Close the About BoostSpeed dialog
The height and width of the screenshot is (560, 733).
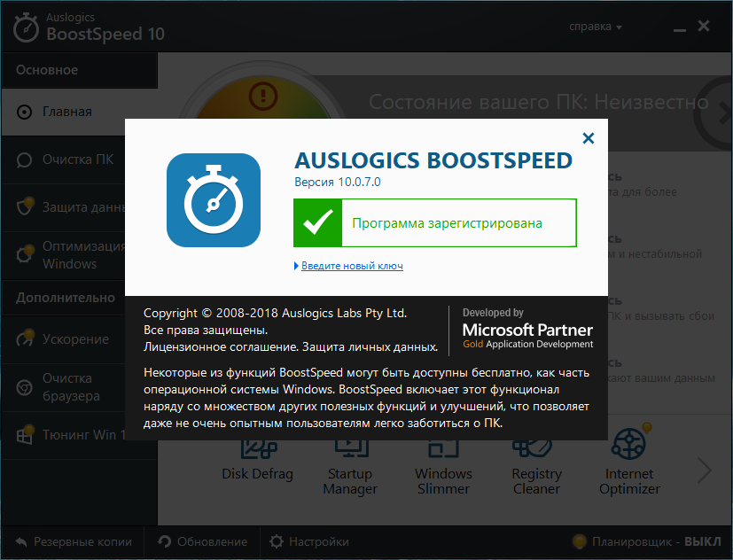588,138
